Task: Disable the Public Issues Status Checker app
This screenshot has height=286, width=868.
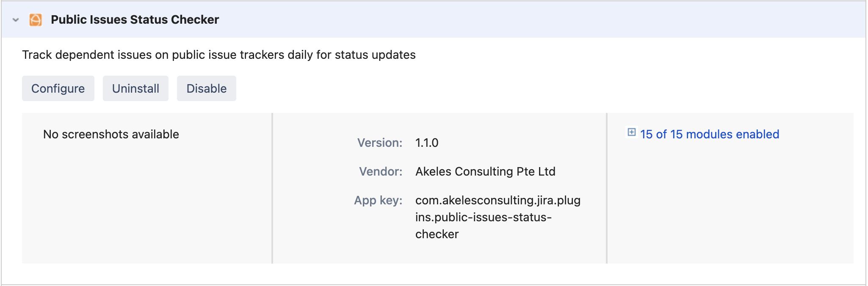Action: tap(206, 88)
